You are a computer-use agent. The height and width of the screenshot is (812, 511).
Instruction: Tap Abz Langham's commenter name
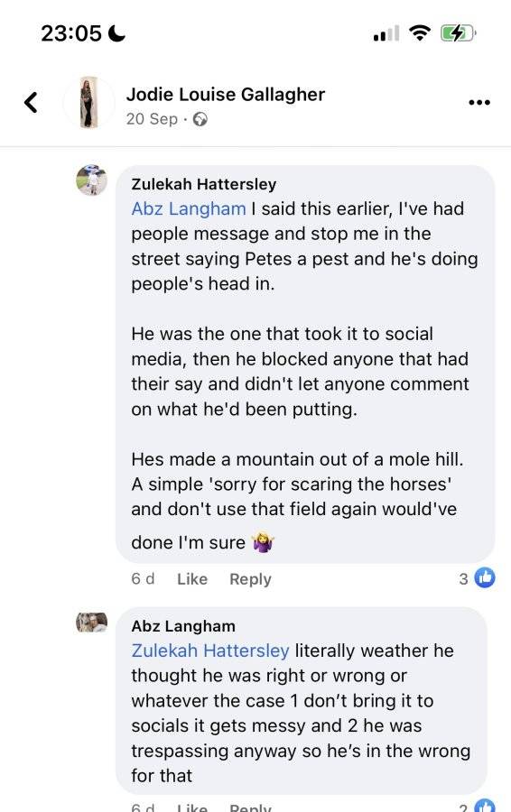(x=183, y=626)
